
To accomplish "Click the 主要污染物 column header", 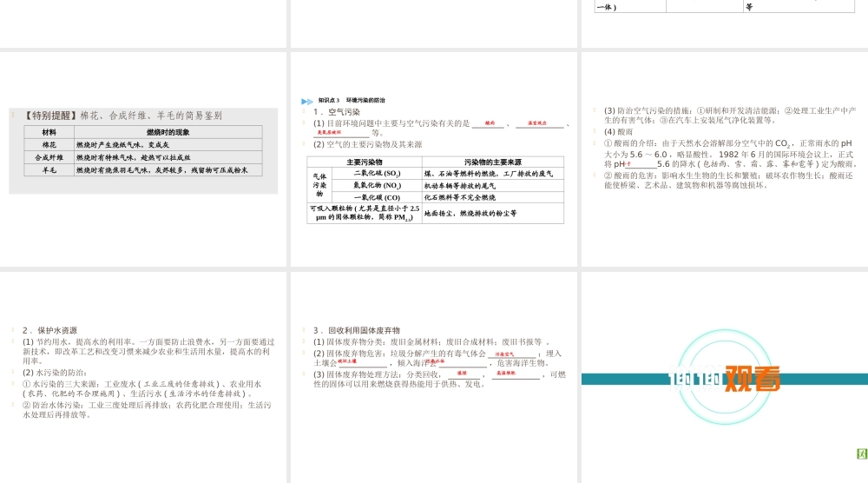I will click(x=365, y=162).
